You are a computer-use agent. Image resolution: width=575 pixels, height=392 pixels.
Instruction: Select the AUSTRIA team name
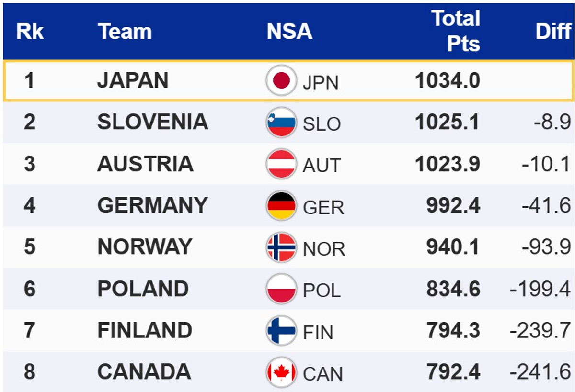(x=145, y=164)
